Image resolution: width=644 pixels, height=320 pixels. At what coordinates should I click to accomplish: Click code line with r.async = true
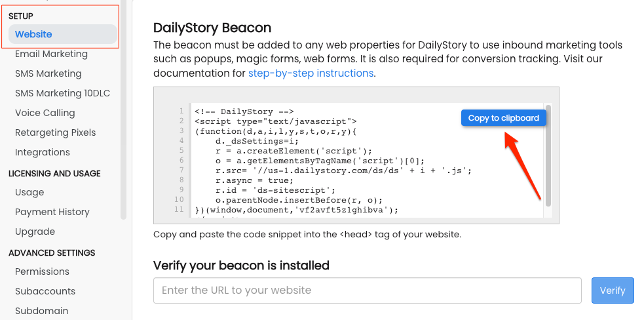254,180
